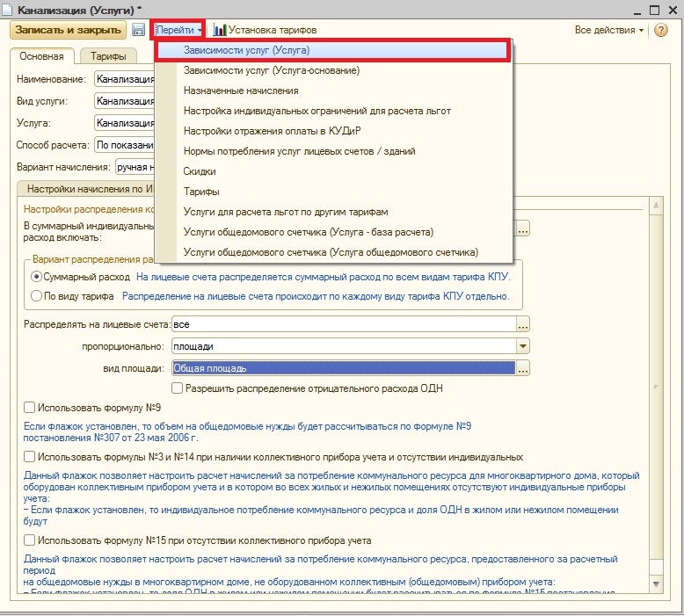684x616 pixels.
Task: Open the 'Все действия' dropdown
Action: (x=608, y=30)
